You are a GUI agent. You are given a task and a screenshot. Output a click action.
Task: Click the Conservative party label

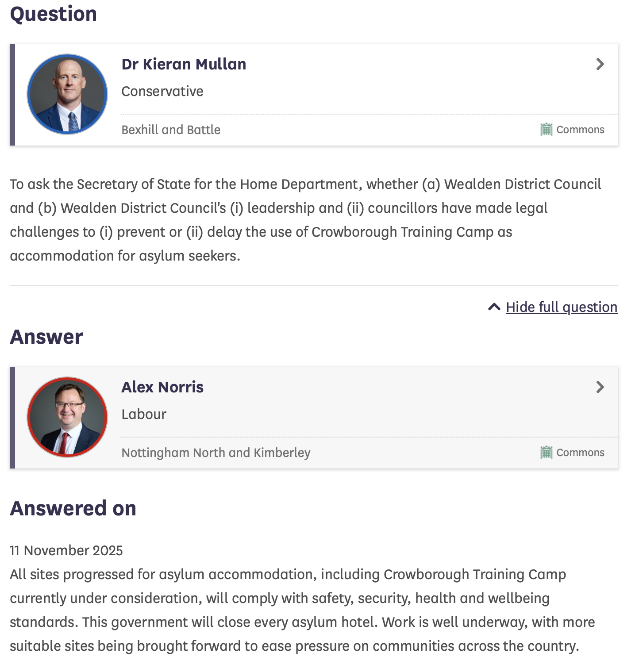click(x=162, y=91)
